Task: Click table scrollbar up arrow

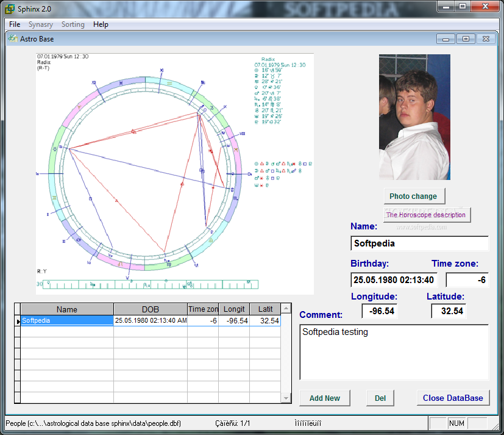Action: pyautogui.click(x=286, y=309)
